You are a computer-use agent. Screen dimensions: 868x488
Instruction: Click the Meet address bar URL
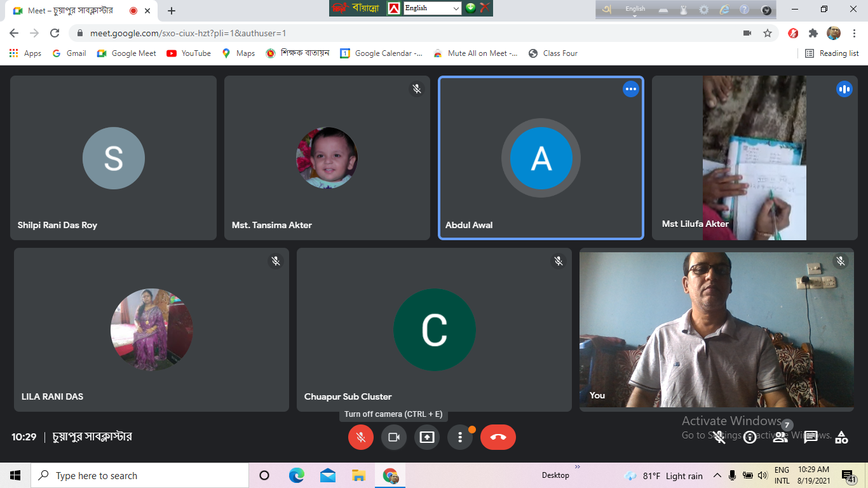click(x=187, y=33)
